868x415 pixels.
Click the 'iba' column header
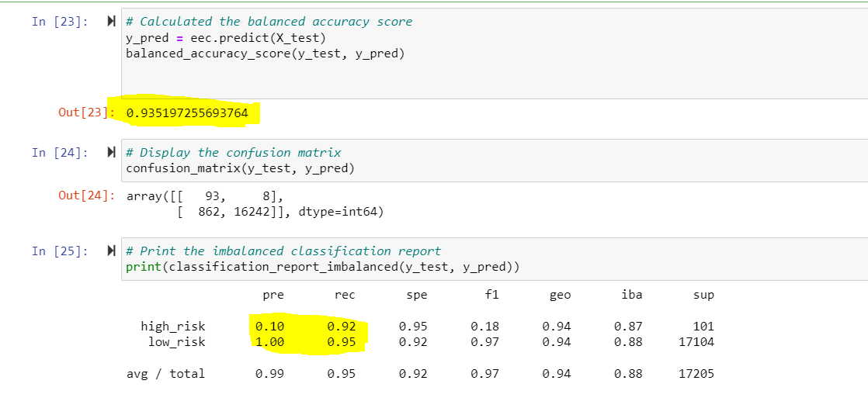tap(632, 295)
